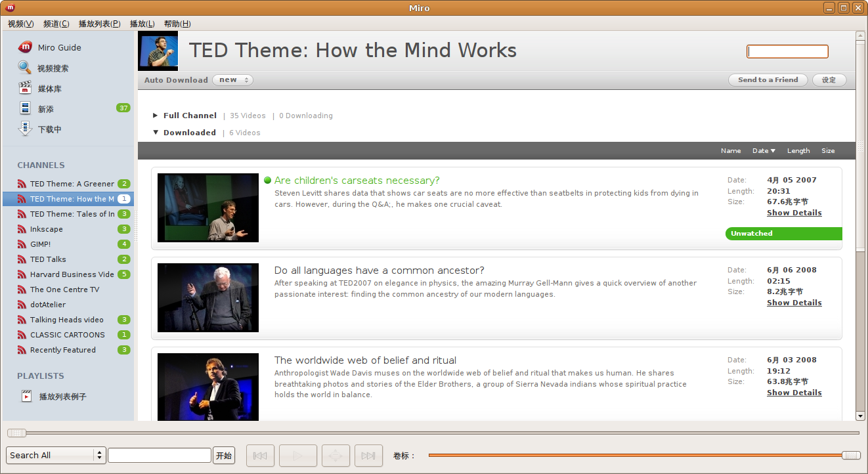
Task: Click the vertical scrollbar down arrow
Action: point(860,416)
